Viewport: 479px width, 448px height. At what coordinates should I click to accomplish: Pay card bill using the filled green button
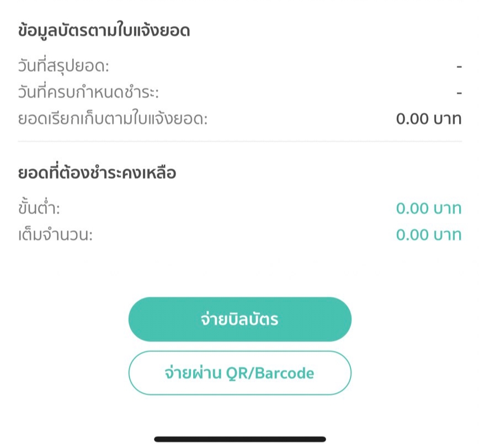[240, 319]
